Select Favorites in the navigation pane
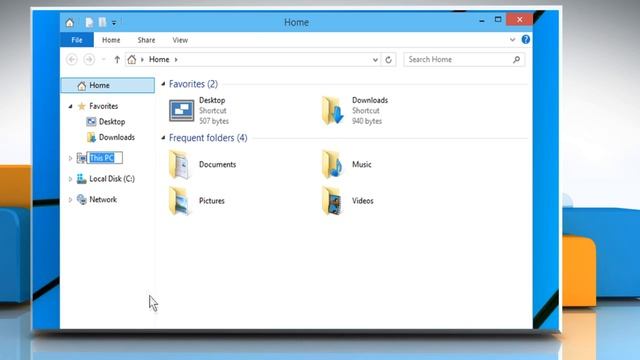The image size is (640, 360). tap(104, 106)
